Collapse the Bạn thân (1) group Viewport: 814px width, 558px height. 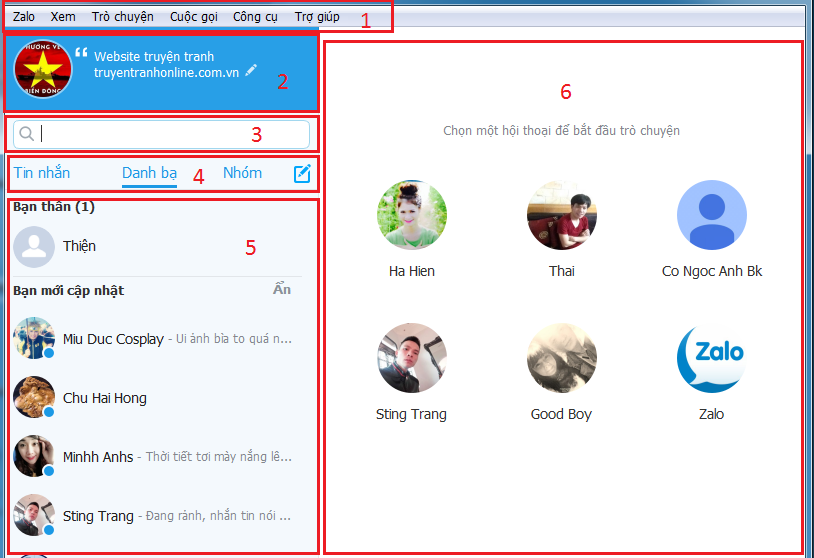(54, 207)
